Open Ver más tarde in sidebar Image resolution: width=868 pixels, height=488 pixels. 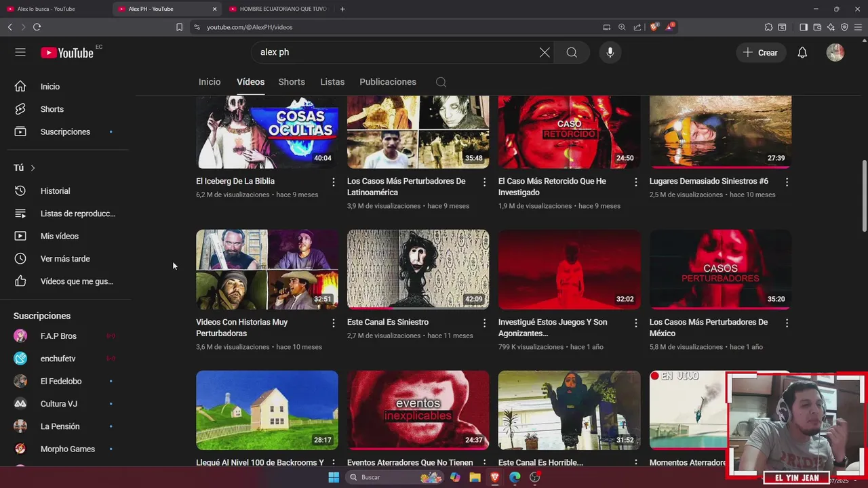[x=65, y=259]
